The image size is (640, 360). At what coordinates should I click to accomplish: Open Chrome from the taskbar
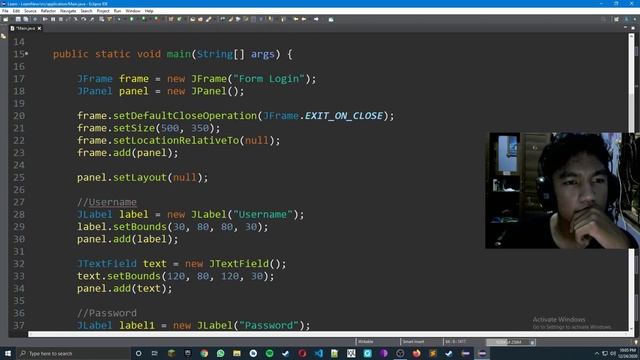[204, 353]
